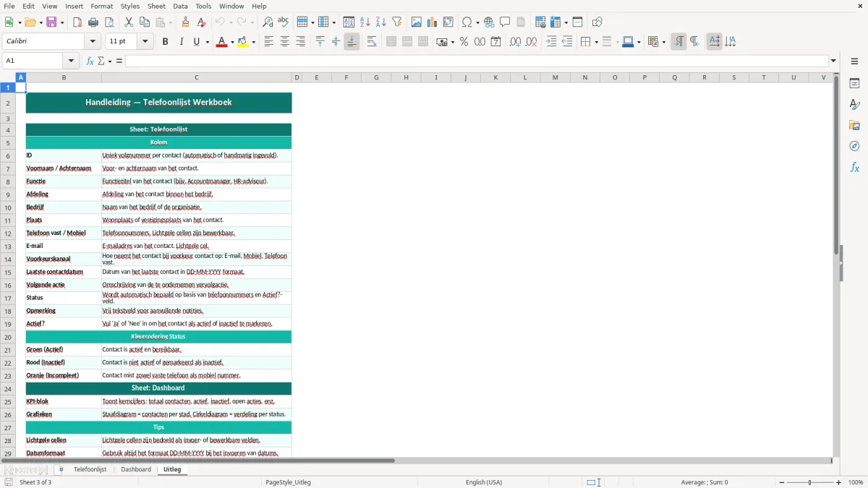Click the Cut scissors icon

129,22
